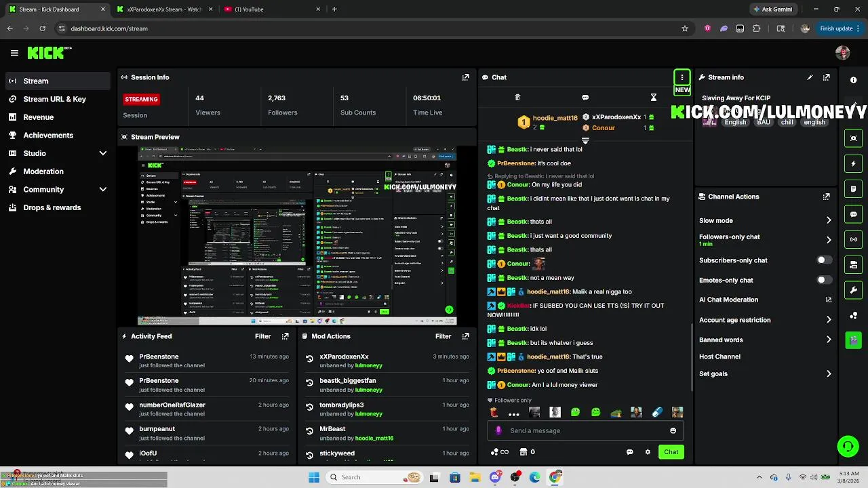Open Set goals options
The height and width of the screenshot is (488, 868).
(x=766, y=373)
